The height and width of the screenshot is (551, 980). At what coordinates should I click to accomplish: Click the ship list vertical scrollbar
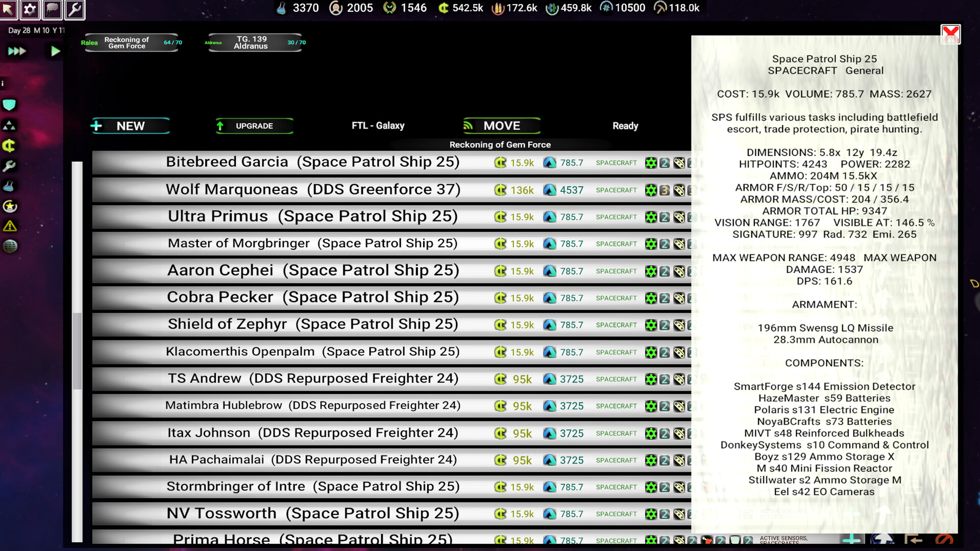pos(77,351)
